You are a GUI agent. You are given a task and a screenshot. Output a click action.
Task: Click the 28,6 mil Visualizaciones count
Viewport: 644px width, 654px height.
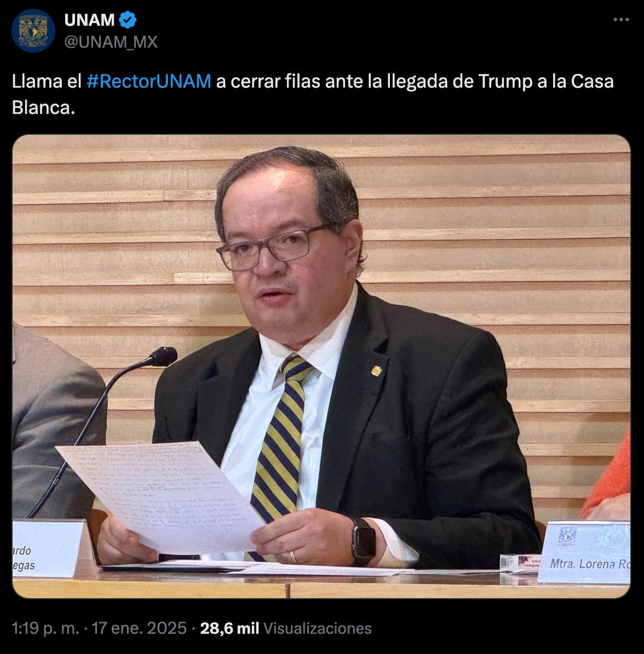point(286,628)
